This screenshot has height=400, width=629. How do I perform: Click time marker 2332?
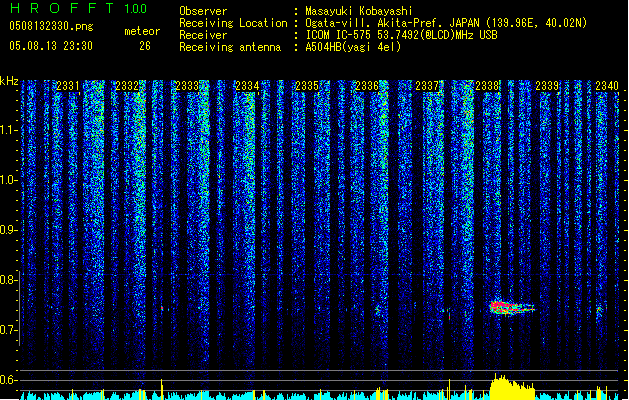[x=127, y=86]
